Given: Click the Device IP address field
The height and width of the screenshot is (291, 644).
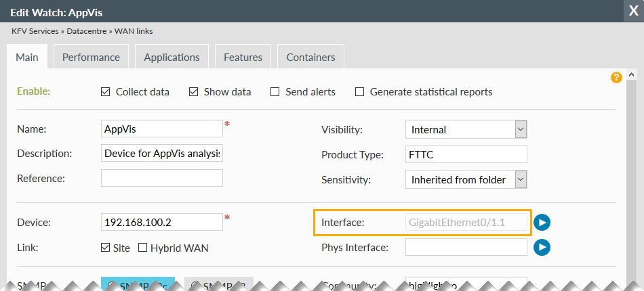Looking at the screenshot, I should tap(161, 222).
